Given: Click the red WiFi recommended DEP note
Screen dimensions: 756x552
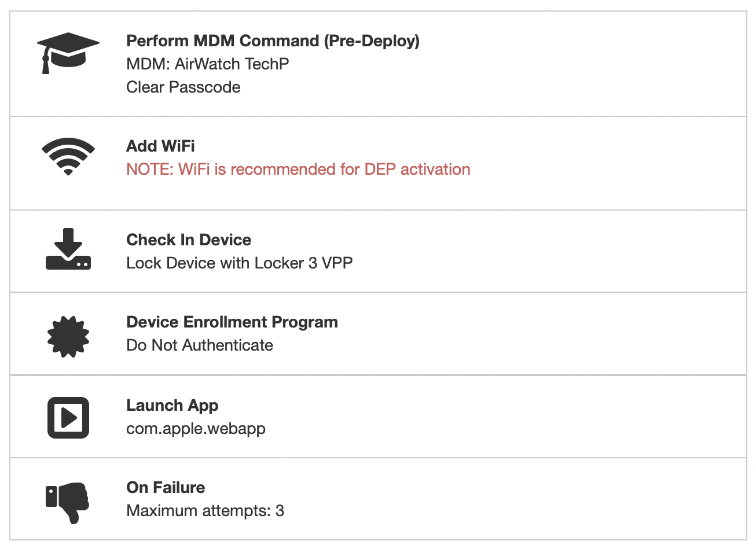Looking at the screenshot, I should click(298, 169).
